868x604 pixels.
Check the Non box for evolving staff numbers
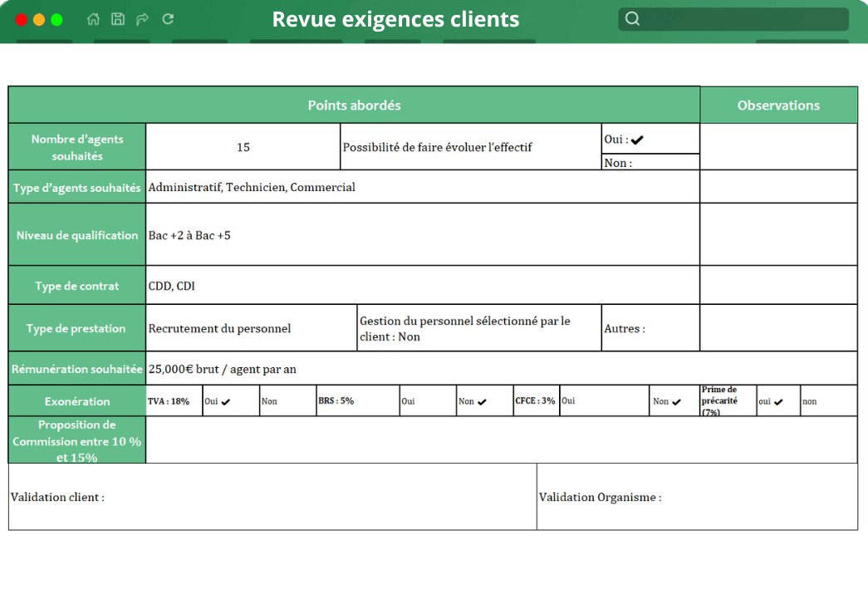click(650, 162)
